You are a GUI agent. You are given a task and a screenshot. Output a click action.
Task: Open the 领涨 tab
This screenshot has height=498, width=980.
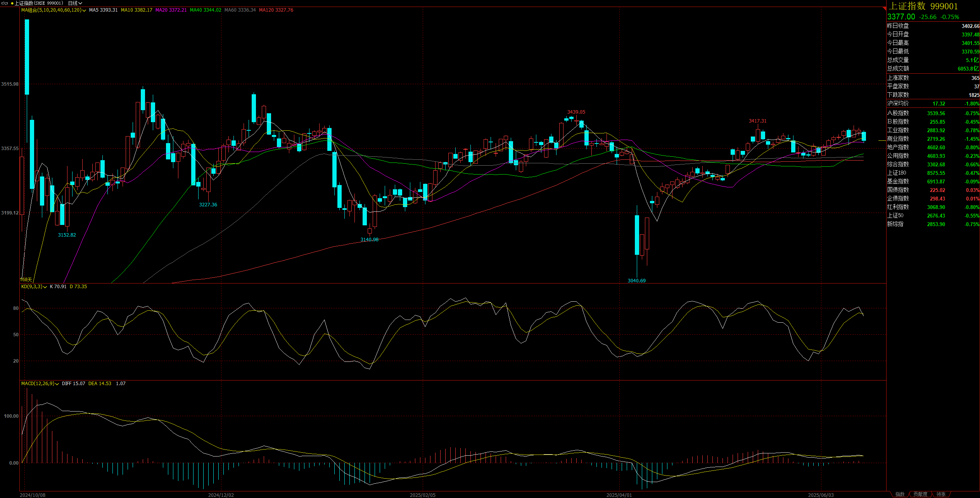click(941, 494)
